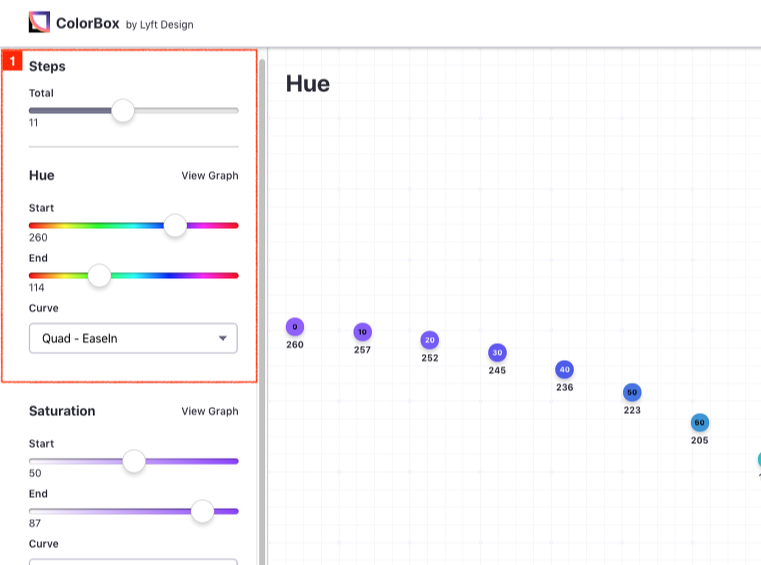Select hue graph point 20
Screen dimensions: 761x565
pos(430,340)
